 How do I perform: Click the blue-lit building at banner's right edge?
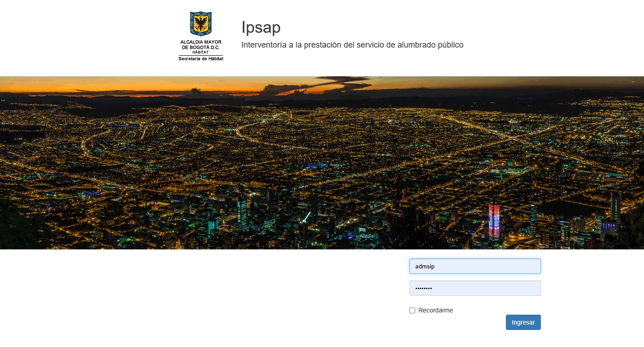609,226
